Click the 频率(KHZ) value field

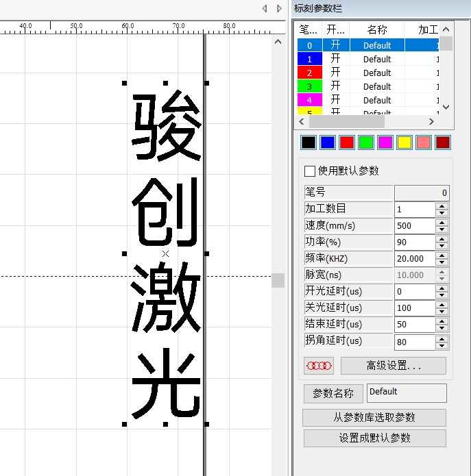coord(415,259)
